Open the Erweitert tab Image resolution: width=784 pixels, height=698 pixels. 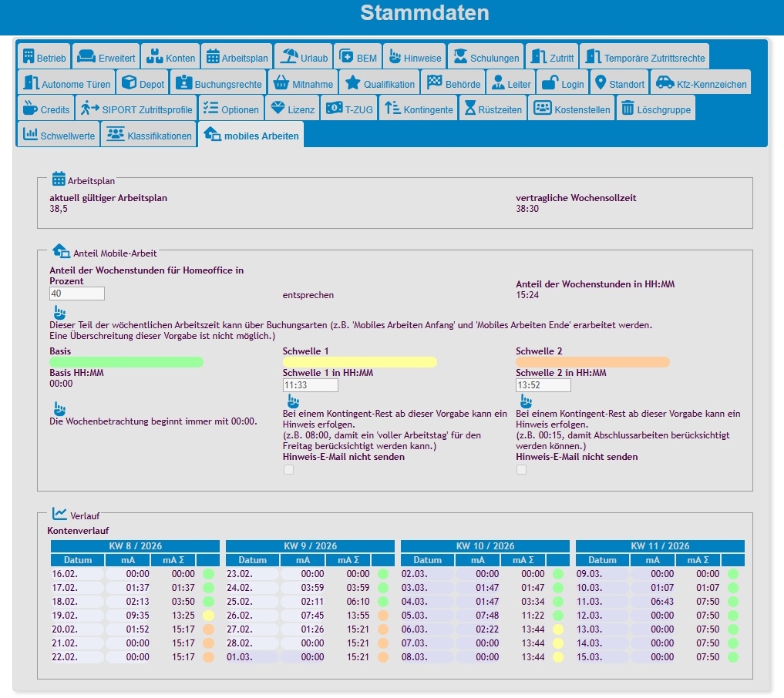coord(106,56)
